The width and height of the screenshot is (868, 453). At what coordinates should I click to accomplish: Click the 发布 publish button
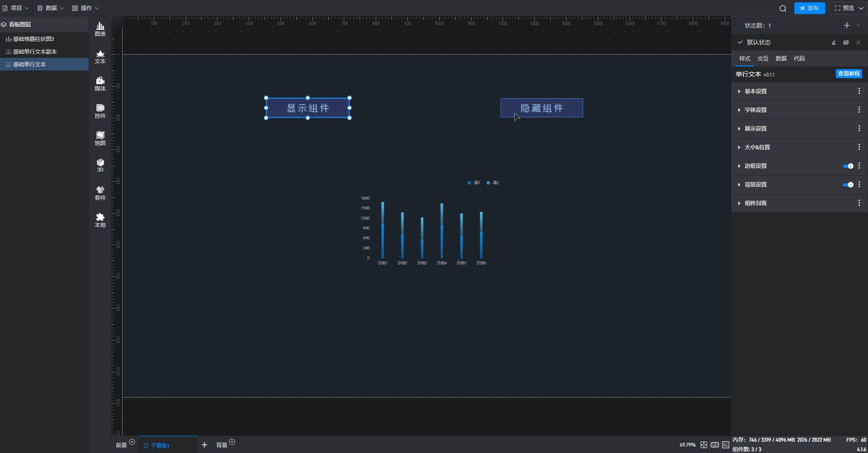(809, 8)
